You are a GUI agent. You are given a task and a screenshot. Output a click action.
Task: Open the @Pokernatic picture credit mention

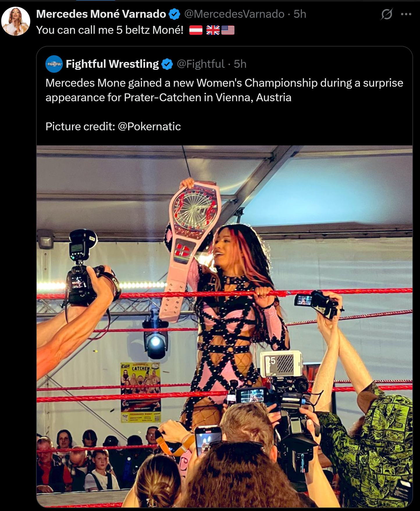pos(149,127)
